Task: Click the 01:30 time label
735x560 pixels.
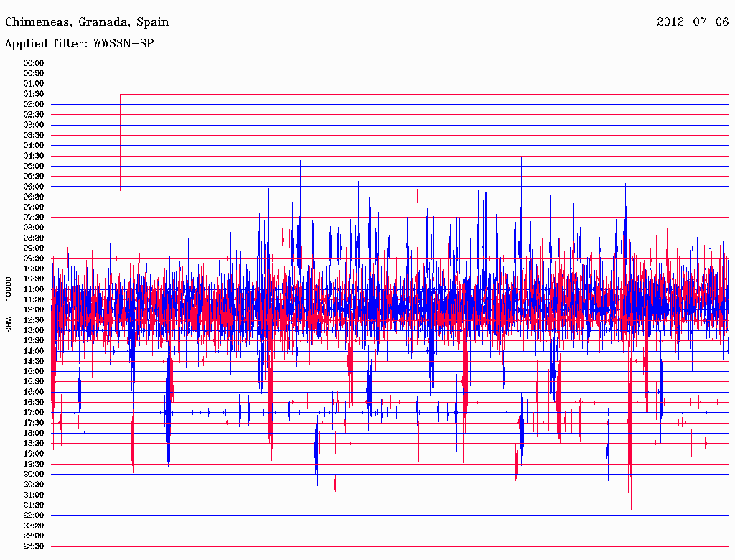Action: (34, 94)
